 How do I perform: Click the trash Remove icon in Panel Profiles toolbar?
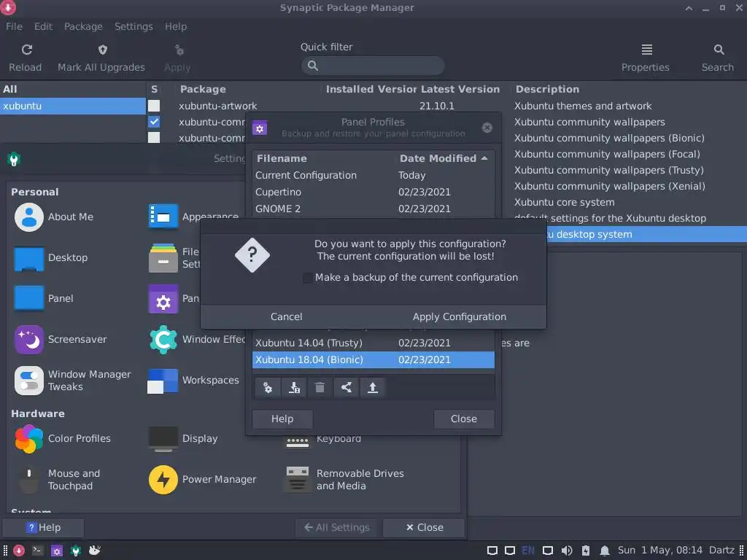[x=320, y=388]
